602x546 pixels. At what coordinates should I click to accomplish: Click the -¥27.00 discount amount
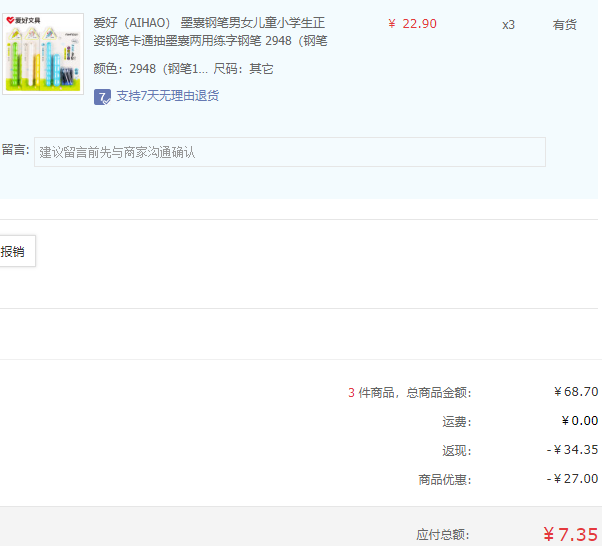pos(572,479)
